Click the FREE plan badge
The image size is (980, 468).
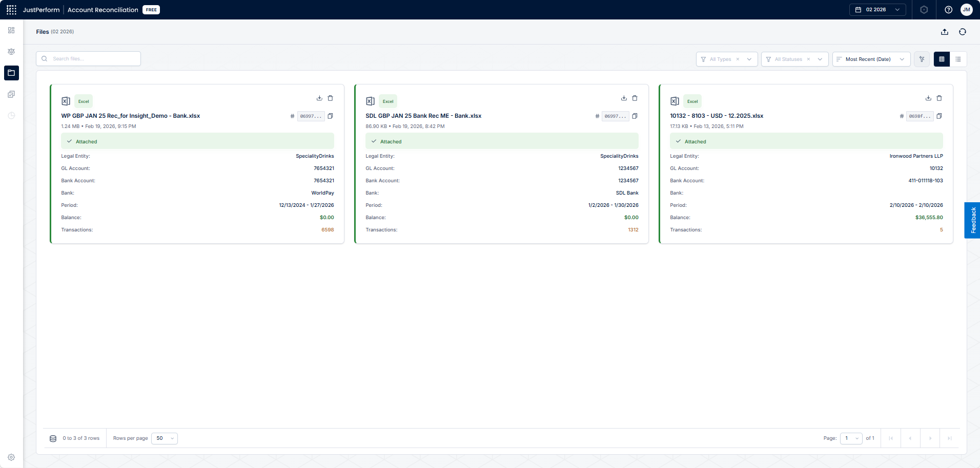pos(151,10)
